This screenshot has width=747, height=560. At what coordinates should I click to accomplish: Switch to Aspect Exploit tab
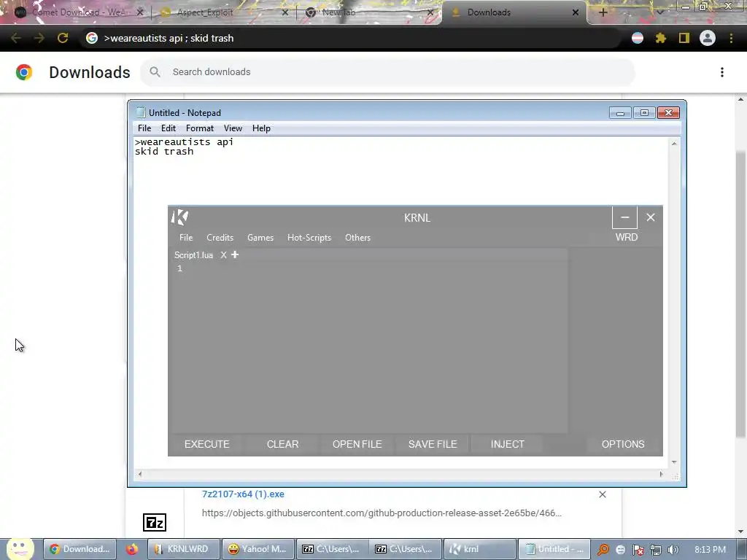pos(224,12)
